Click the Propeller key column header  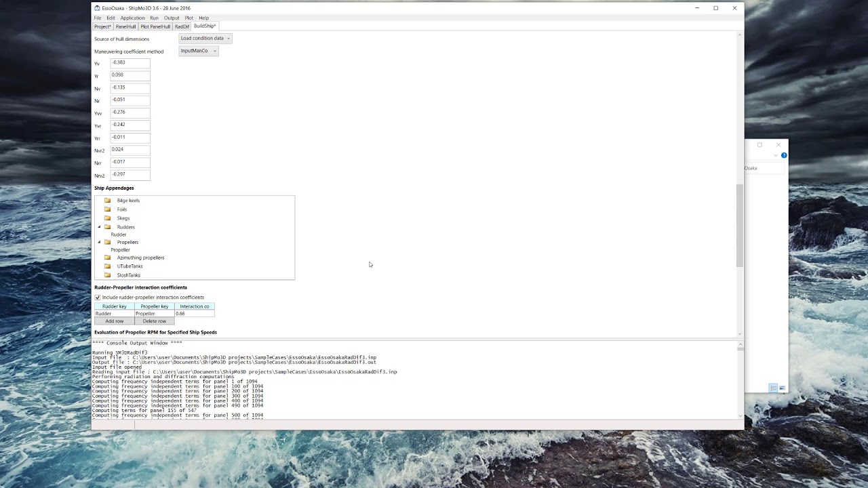pyautogui.click(x=155, y=306)
